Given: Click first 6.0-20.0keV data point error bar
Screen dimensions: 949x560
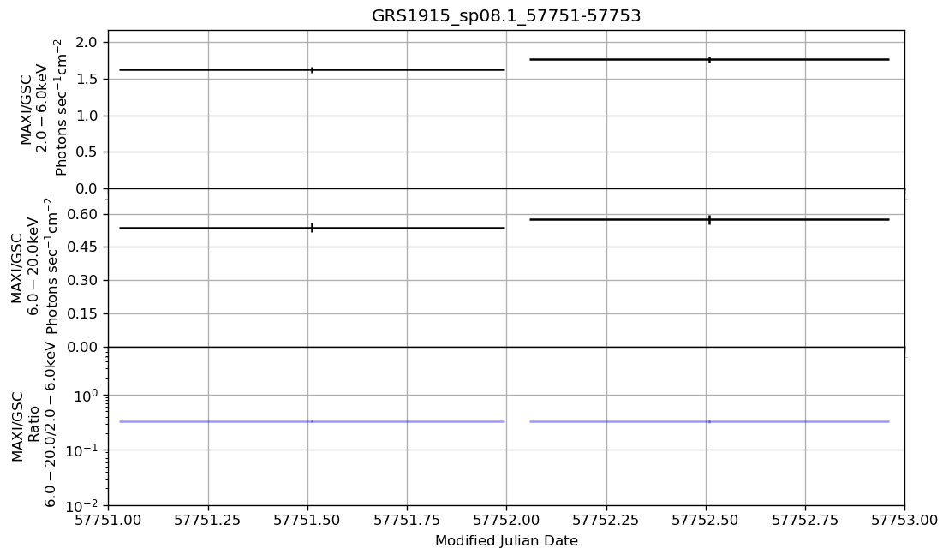Looking at the screenshot, I should pyautogui.click(x=312, y=228).
